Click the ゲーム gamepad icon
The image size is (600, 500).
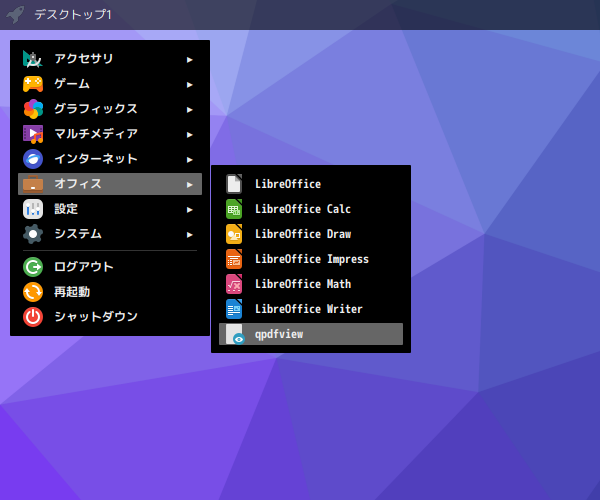tap(33, 84)
